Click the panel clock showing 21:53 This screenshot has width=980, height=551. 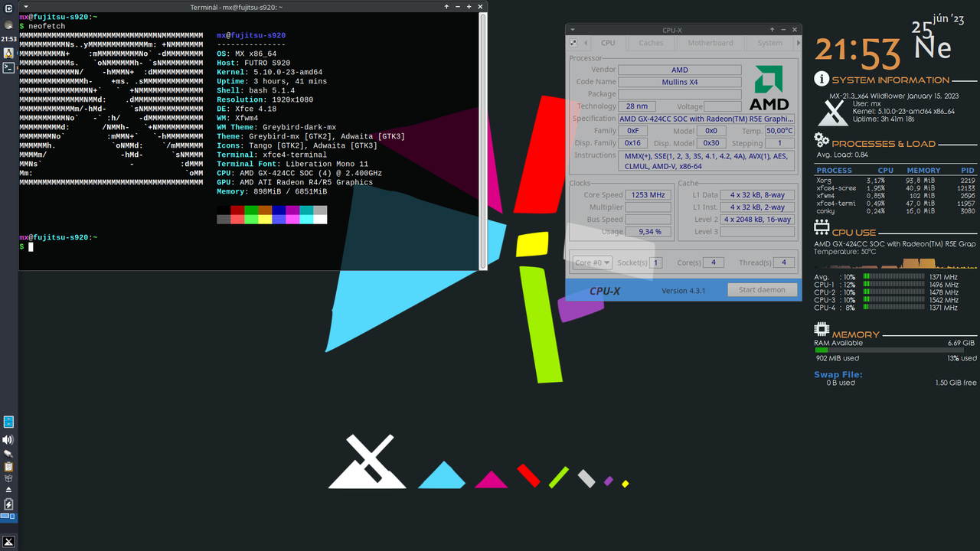(x=8, y=38)
